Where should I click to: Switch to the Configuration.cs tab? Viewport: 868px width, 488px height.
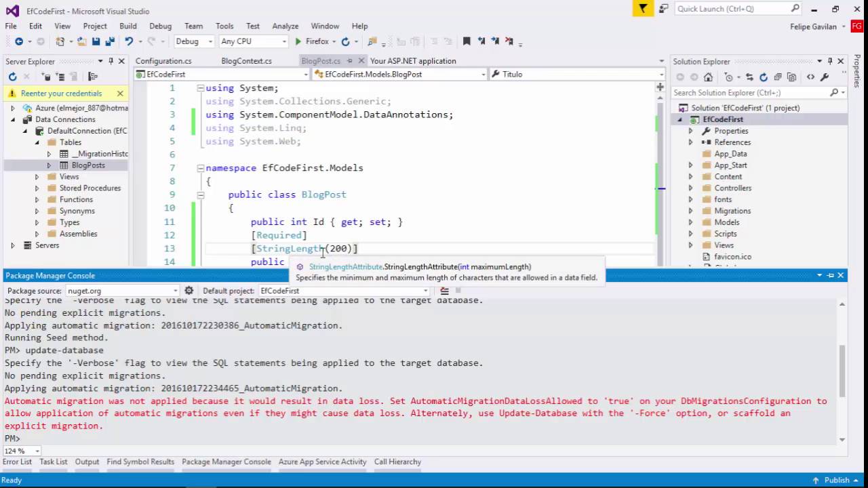coord(163,61)
